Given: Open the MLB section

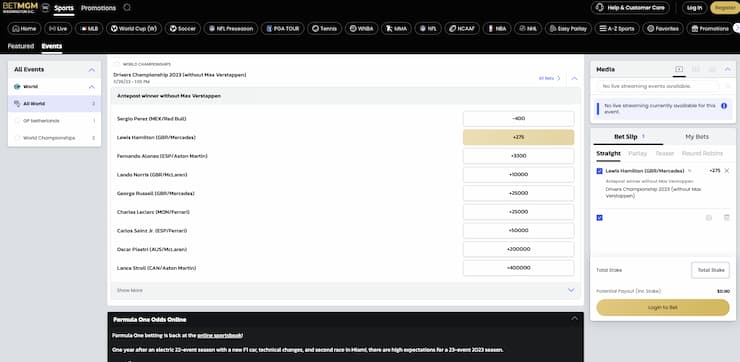Looking at the screenshot, I should [x=89, y=29].
